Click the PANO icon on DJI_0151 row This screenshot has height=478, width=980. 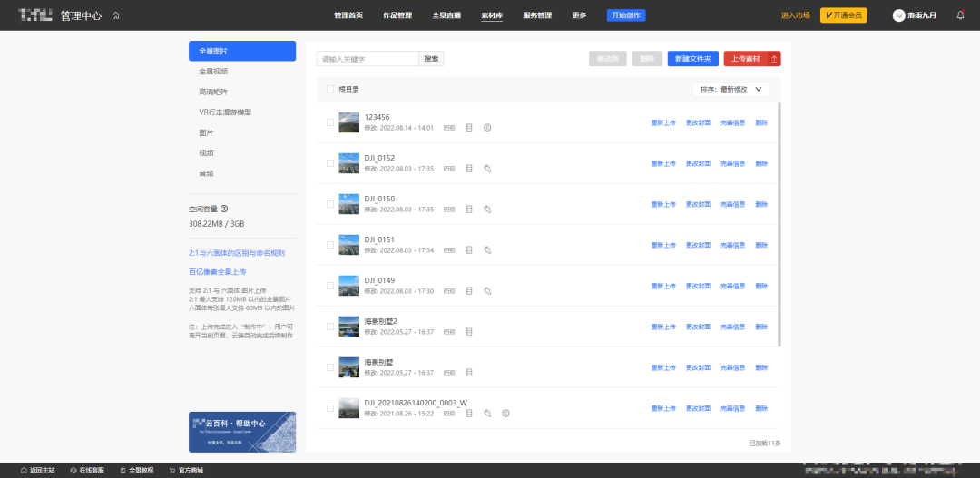click(449, 250)
